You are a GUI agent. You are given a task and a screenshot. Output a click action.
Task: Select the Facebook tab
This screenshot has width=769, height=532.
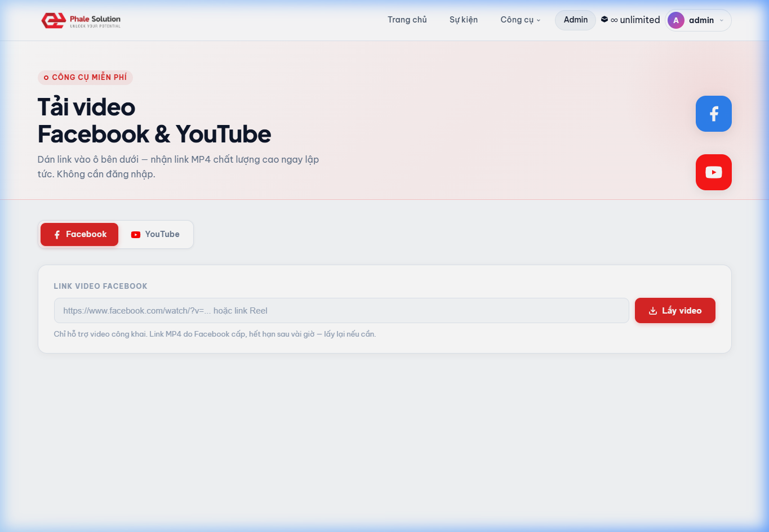(x=79, y=234)
